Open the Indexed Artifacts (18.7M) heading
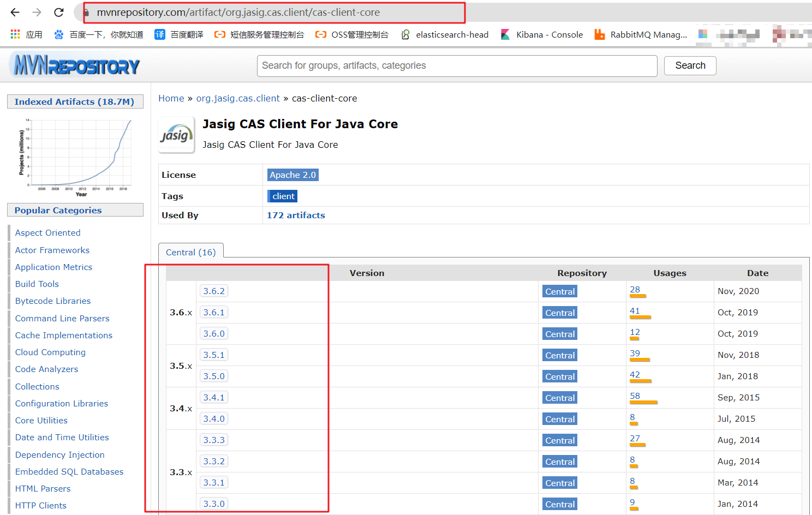 (x=74, y=101)
